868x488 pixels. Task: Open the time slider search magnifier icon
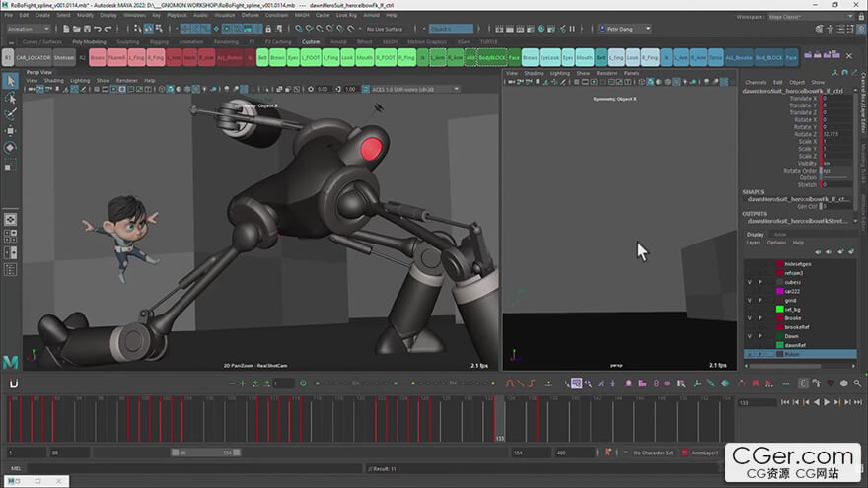point(857,383)
